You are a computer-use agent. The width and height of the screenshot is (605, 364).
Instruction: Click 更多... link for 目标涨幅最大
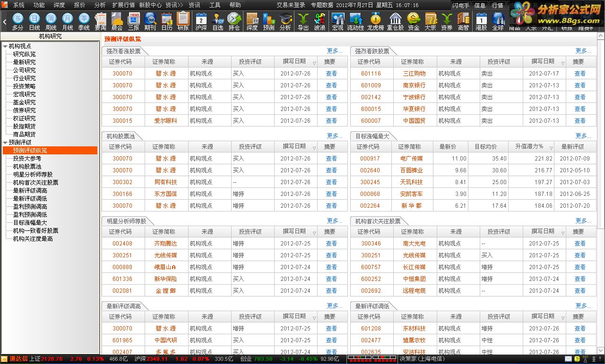pyautogui.click(x=583, y=136)
